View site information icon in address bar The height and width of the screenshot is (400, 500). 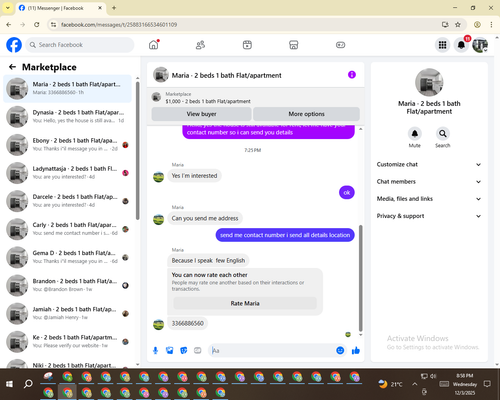pyautogui.click(x=53, y=25)
